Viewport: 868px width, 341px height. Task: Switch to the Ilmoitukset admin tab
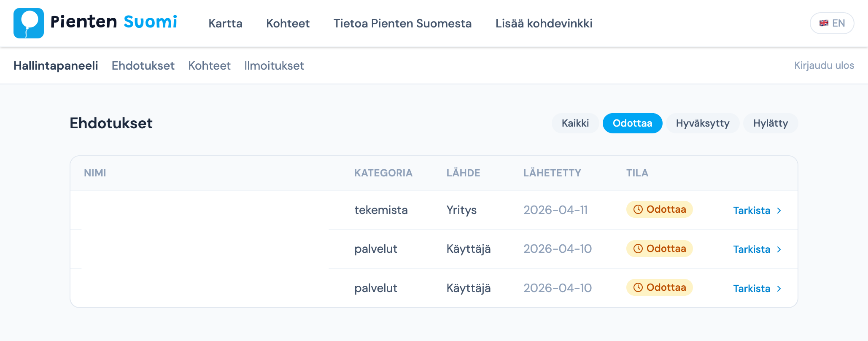point(274,65)
